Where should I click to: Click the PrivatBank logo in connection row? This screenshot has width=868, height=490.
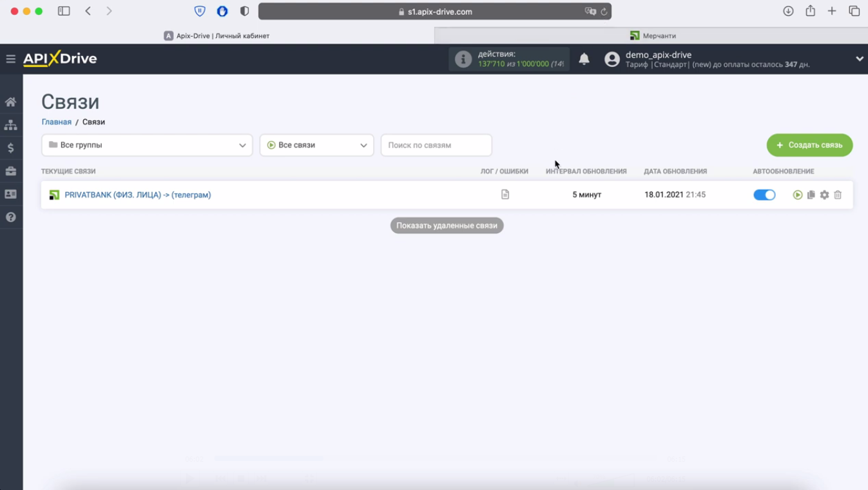(54, 194)
